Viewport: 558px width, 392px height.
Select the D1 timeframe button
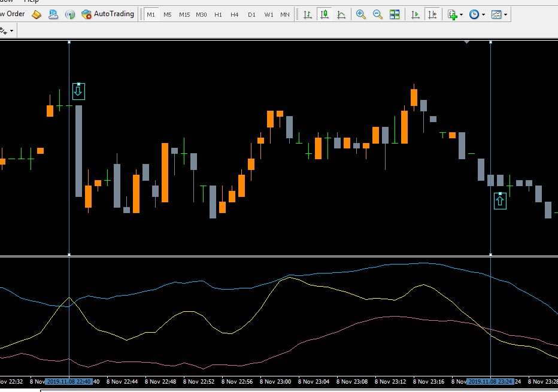[251, 14]
